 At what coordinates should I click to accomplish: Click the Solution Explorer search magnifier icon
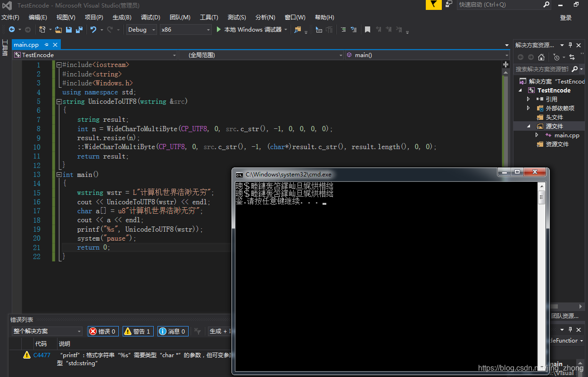click(x=574, y=69)
